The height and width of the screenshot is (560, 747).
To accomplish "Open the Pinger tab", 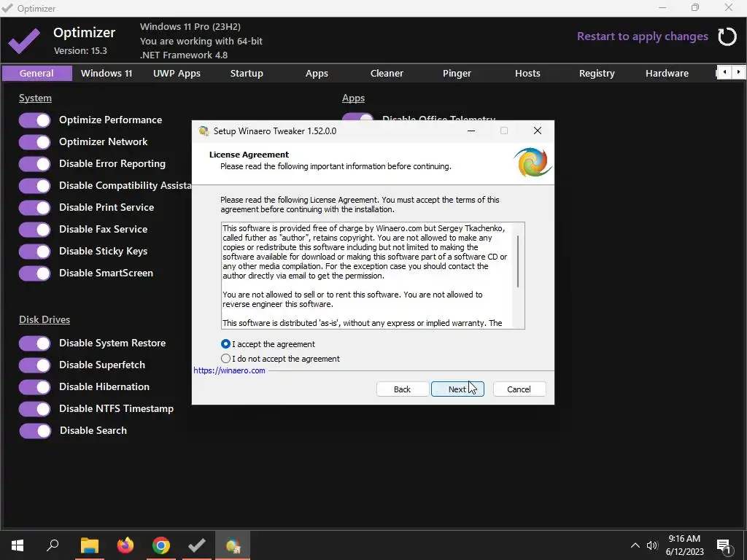I will click(x=457, y=74).
